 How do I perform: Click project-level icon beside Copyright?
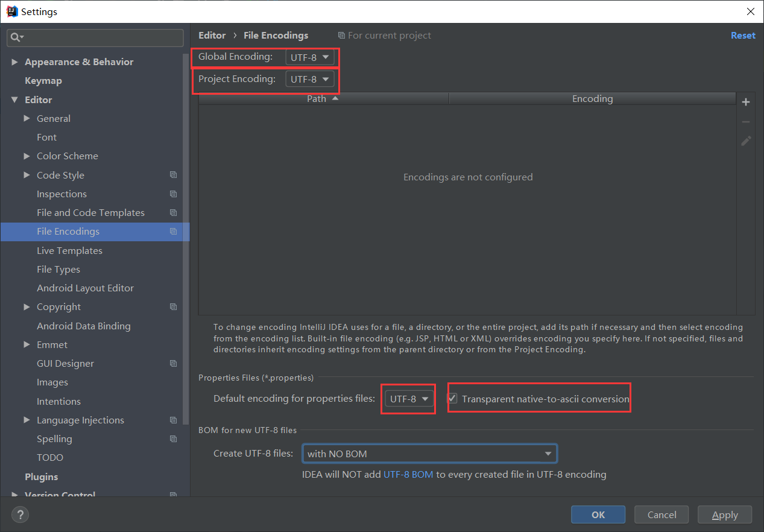point(174,306)
